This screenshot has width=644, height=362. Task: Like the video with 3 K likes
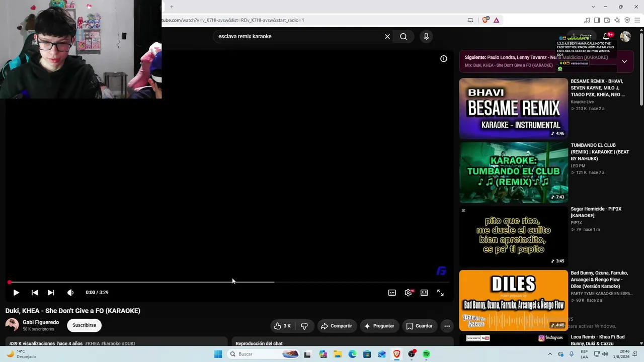[282, 326]
